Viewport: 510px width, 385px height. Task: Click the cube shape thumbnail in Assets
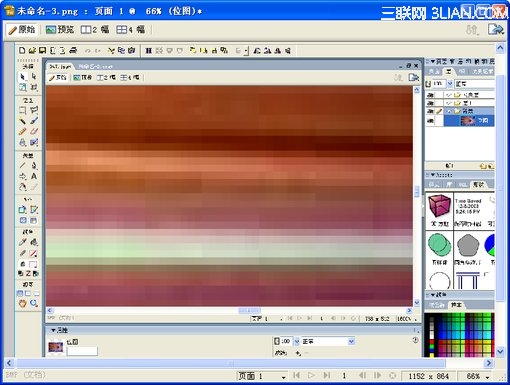[x=439, y=206]
